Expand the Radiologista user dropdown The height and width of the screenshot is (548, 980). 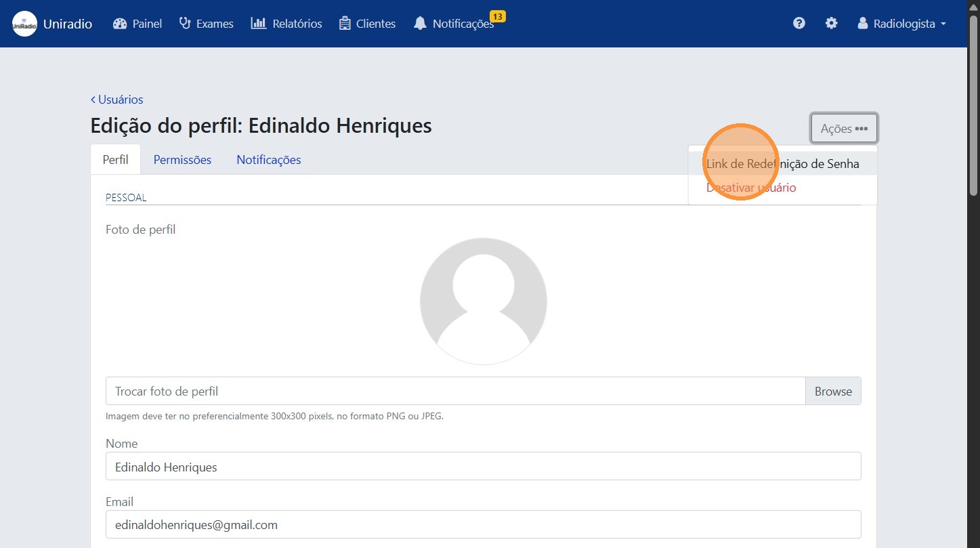(x=901, y=24)
